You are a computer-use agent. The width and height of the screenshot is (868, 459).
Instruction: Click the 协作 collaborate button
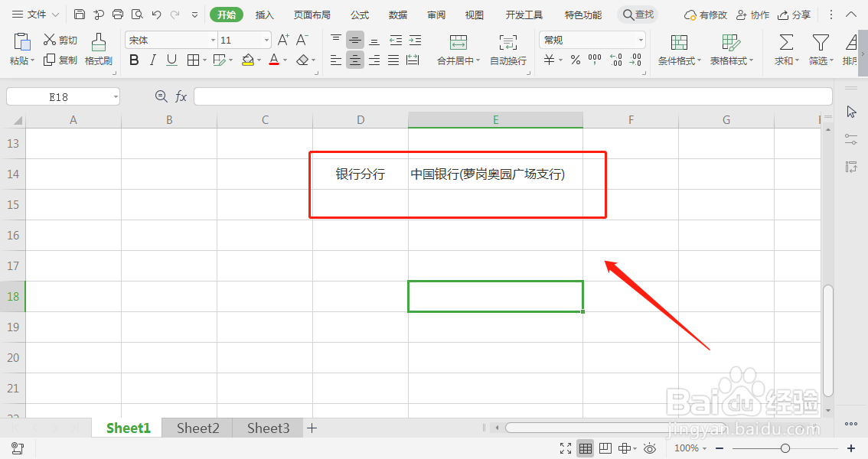click(752, 15)
